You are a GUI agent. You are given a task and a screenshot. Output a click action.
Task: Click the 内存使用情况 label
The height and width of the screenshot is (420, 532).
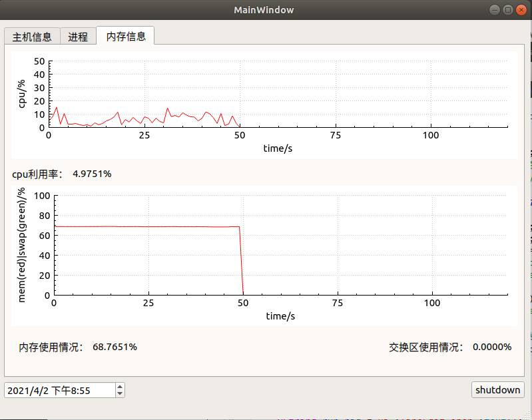(51, 347)
